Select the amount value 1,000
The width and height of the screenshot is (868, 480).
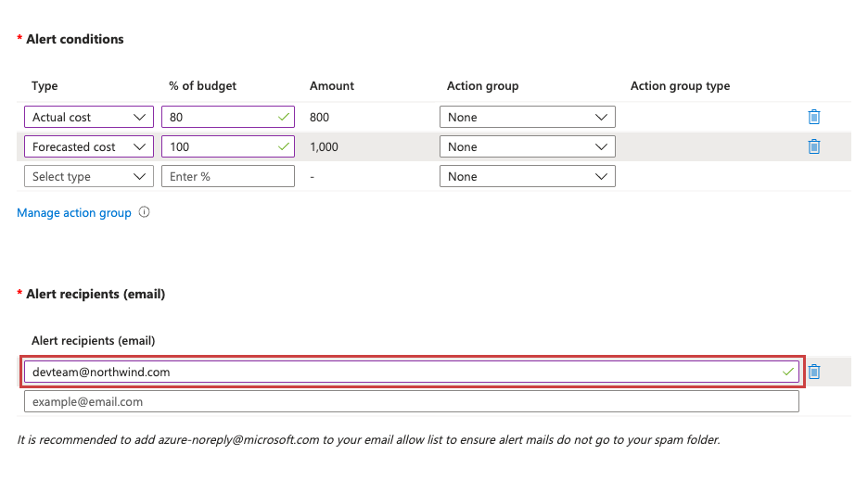pyautogui.click(x=324, y=147)
